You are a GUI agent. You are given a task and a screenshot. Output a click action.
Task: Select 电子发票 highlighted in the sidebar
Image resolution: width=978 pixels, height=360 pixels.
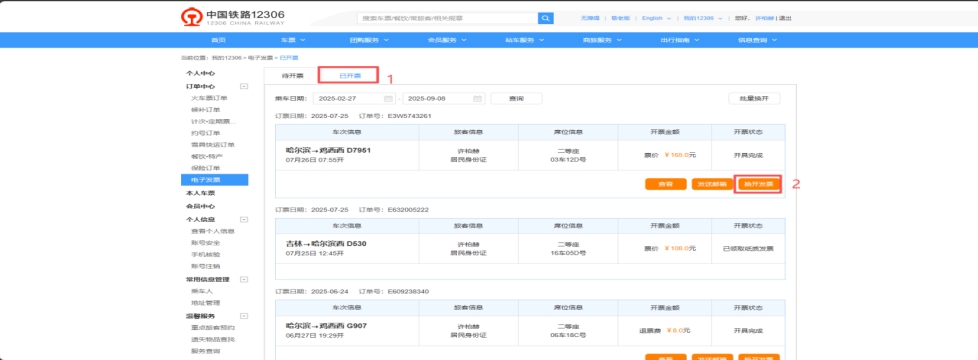pyautogui.click(x=215, y=180)
